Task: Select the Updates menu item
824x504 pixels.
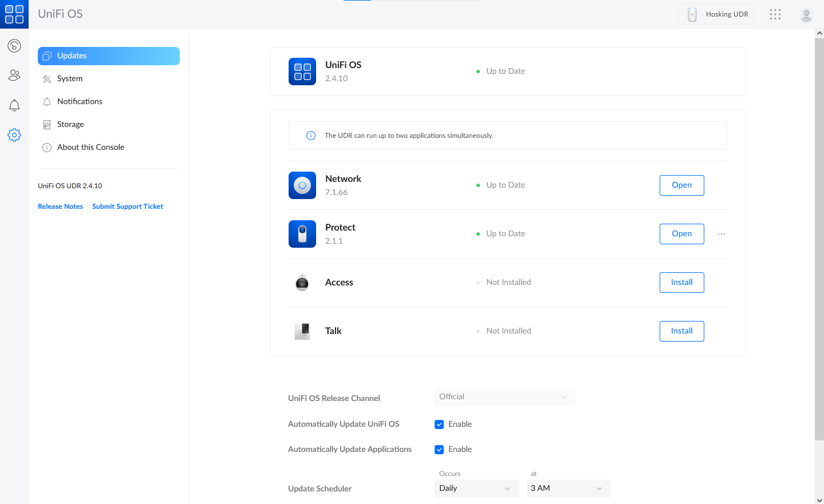Action: (109, 56)
